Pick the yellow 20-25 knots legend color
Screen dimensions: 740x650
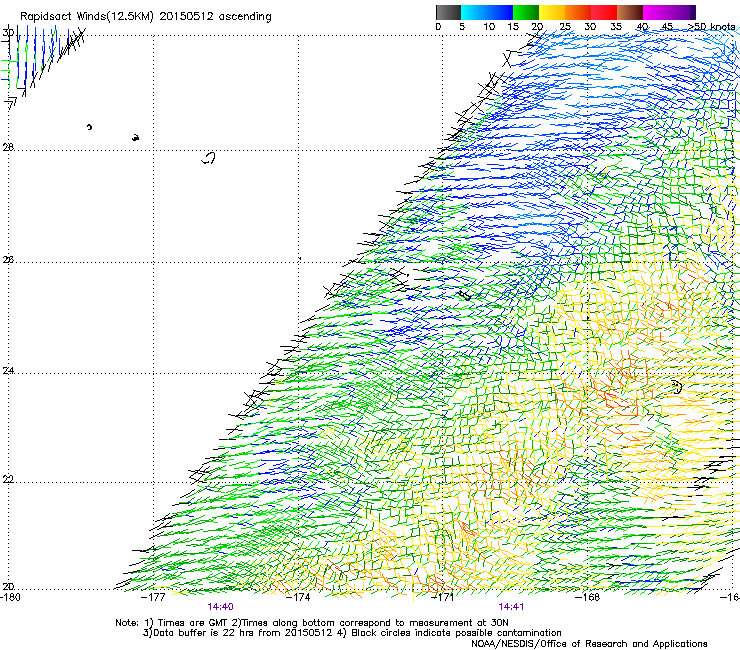pos(552,12)
